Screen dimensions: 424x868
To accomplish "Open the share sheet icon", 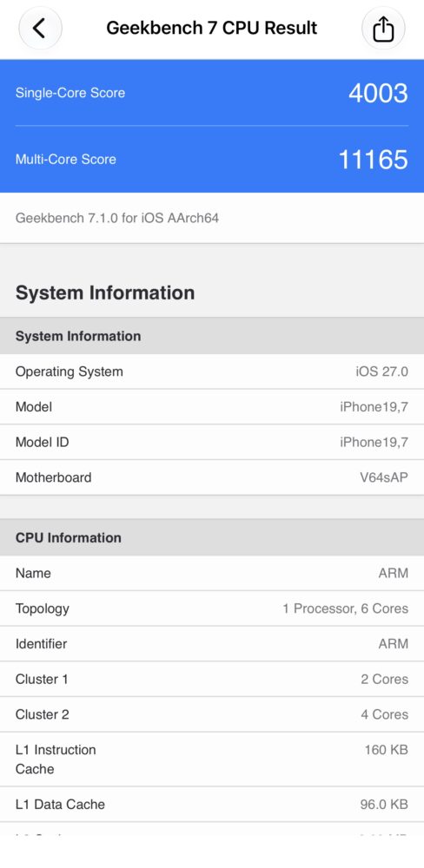I will point(383,28).
